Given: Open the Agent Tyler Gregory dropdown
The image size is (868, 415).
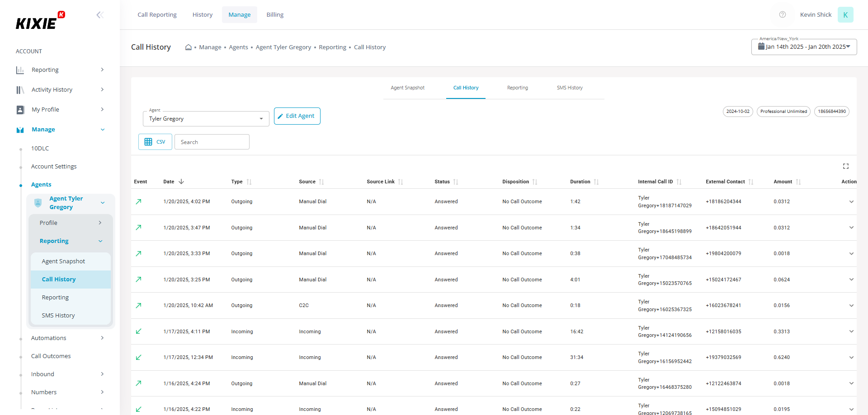Looking at the screenshot, I should click(x=206, y=119).
